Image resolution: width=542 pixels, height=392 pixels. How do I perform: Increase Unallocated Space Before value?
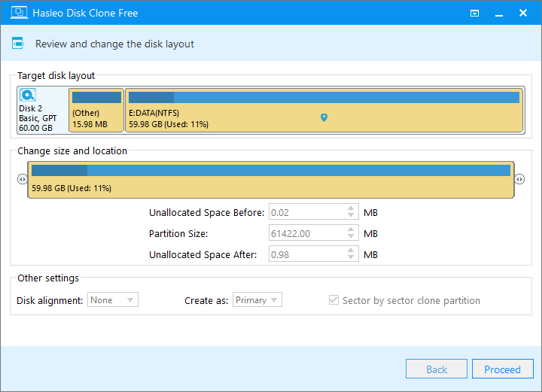351,208
